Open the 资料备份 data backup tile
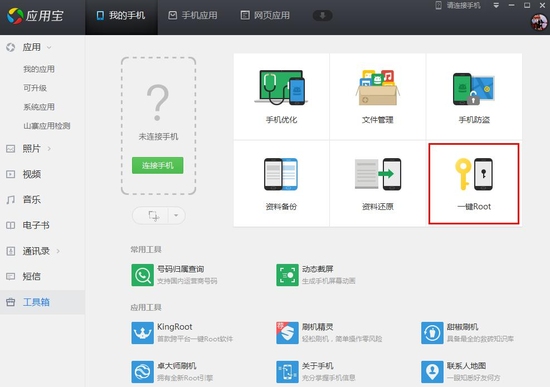This screenshot has height=387, width=550. 281,184
